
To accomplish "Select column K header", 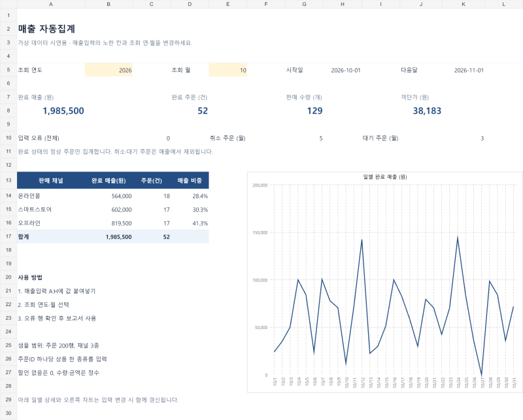I will pyautogui.click(x=464, y=4).
